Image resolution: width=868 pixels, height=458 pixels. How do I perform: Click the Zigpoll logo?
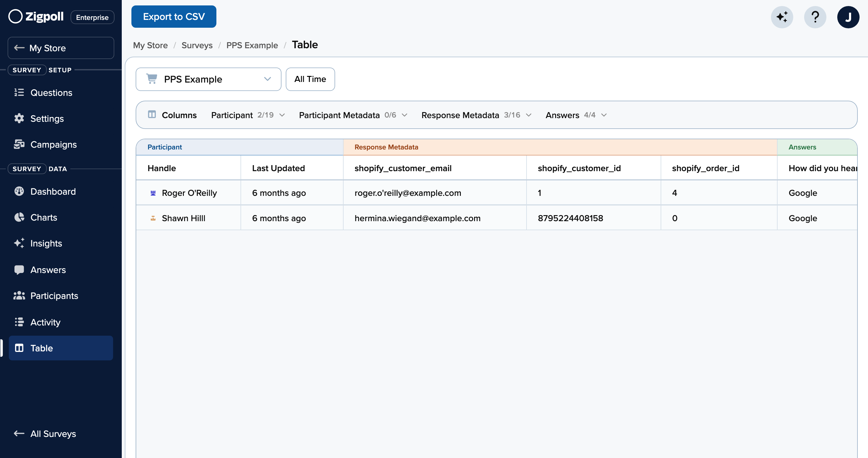36,17
